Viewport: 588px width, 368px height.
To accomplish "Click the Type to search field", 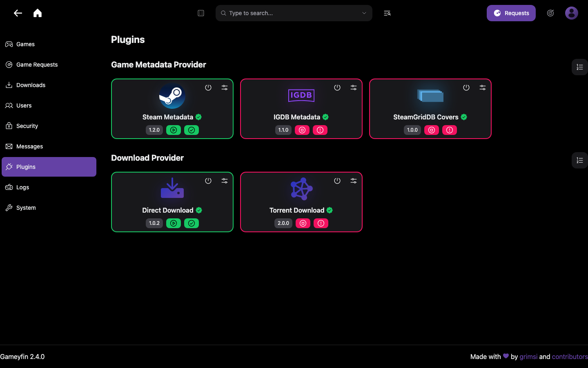I will click(294, 13).
